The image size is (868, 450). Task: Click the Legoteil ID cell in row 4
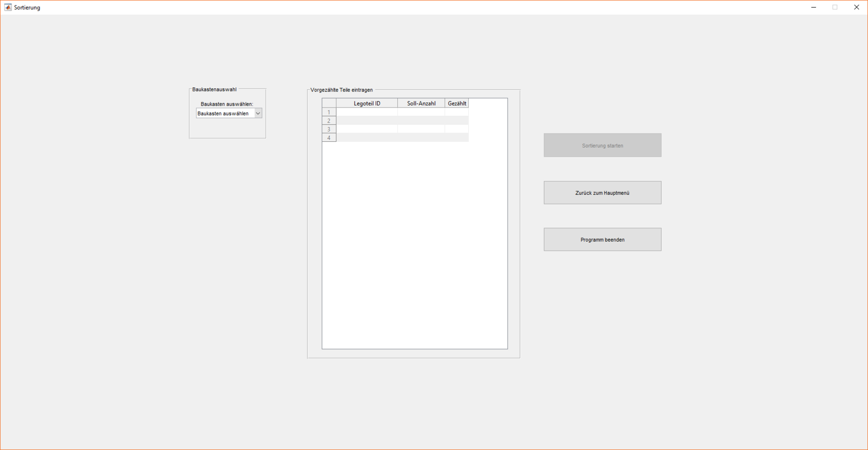click(367, 138)
